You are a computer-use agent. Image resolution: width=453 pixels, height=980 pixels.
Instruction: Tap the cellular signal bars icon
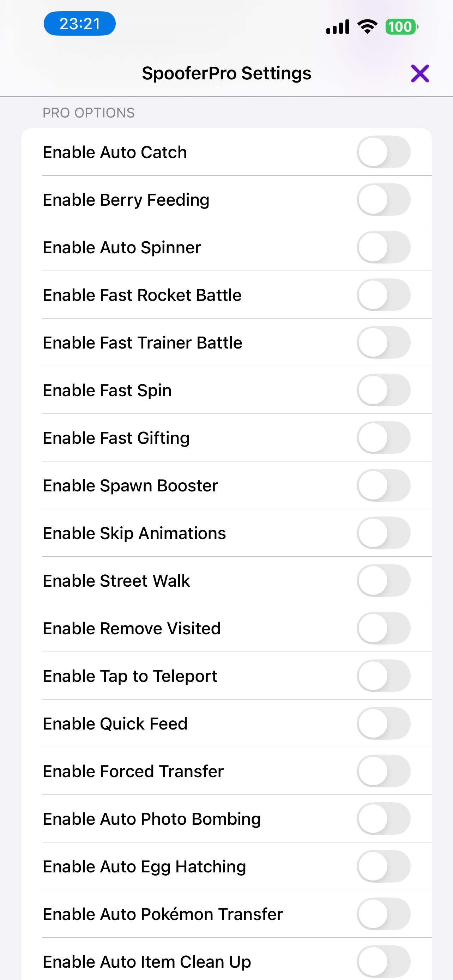(x=338, y=27)
